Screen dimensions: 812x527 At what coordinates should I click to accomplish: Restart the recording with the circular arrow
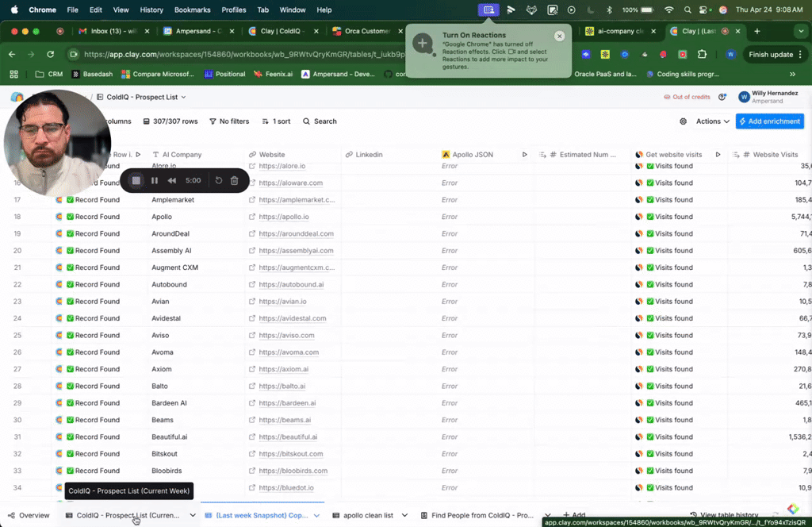click(x=219, y=181)
